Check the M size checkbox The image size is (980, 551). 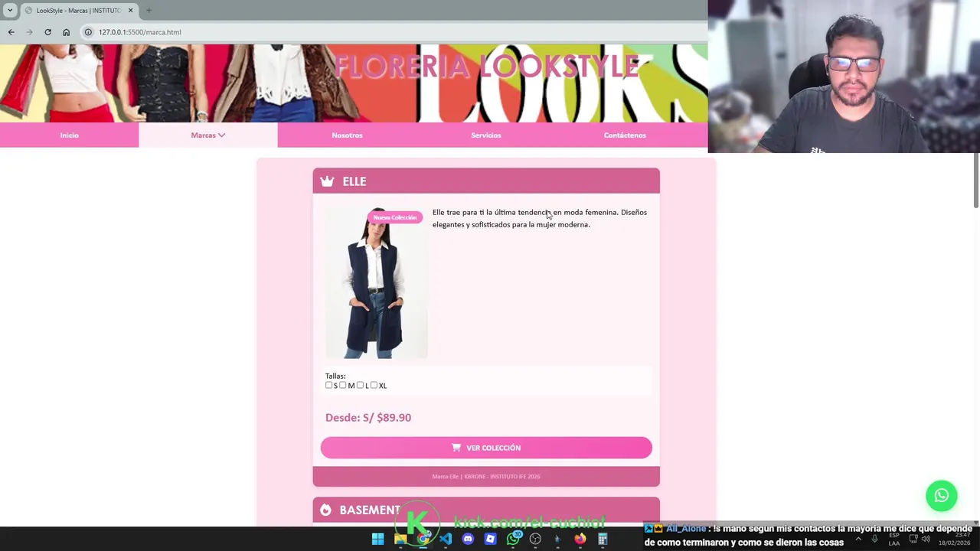coord(343,385)
